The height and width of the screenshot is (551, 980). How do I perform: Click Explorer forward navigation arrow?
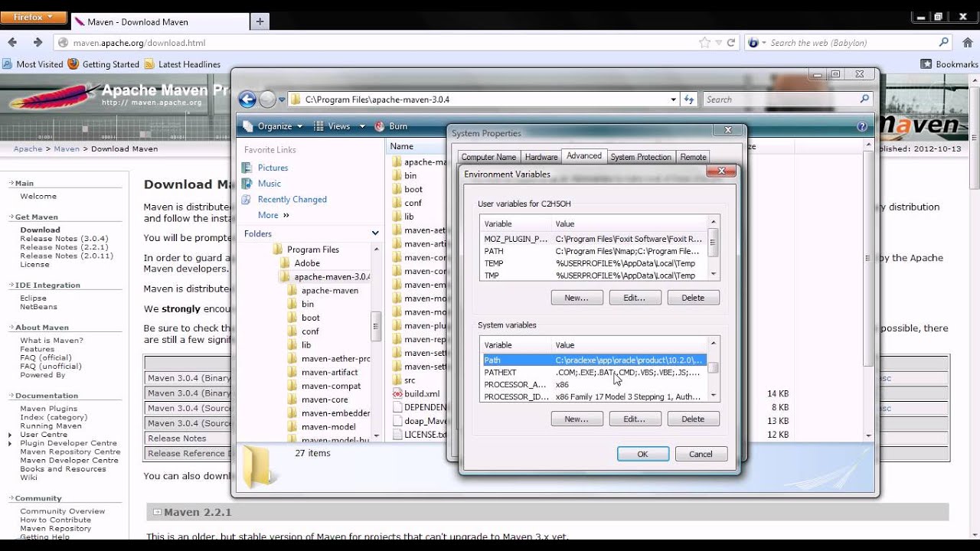[x=267, y=99]
